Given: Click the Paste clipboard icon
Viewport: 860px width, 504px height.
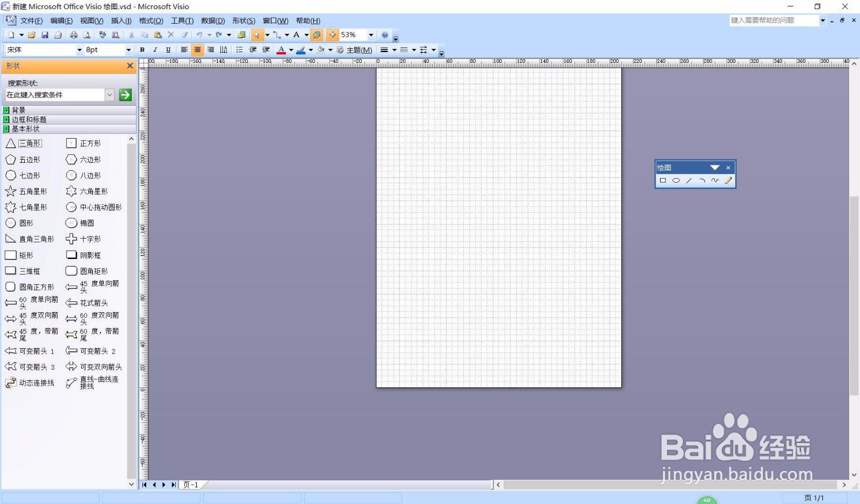Looking at the screenshot, I should [x=157, y=35].
